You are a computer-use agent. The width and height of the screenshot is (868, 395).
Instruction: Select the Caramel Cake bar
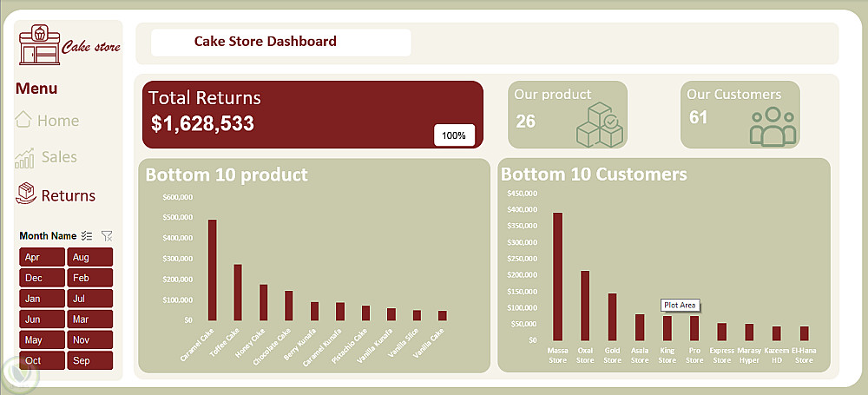212,270
